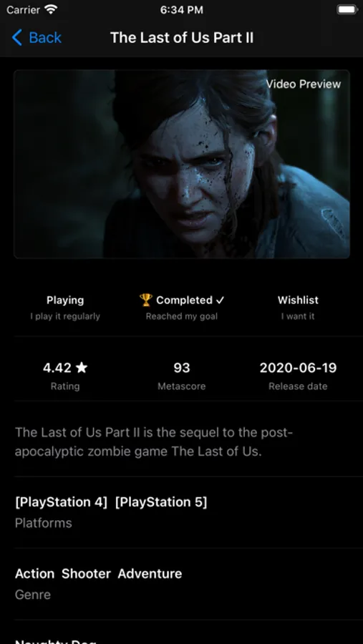The height and width of the screenshot is (644, 363).
Task: Tap the game description text
Action: pyautogui.click(x=154, y=442)
